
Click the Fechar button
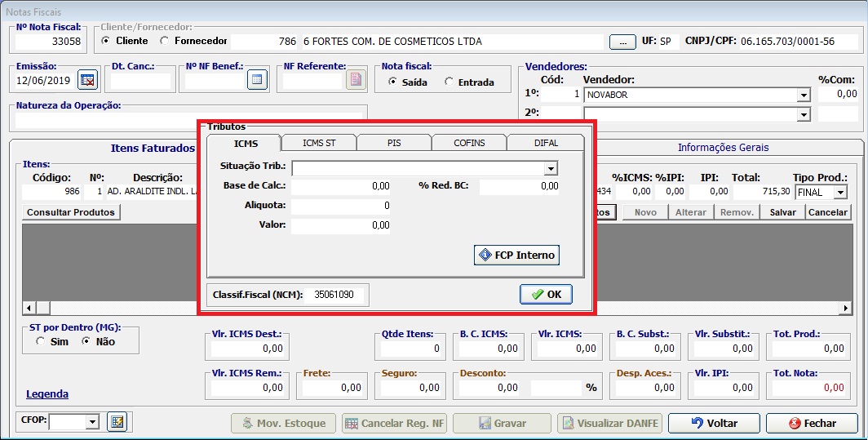[812, 424]
